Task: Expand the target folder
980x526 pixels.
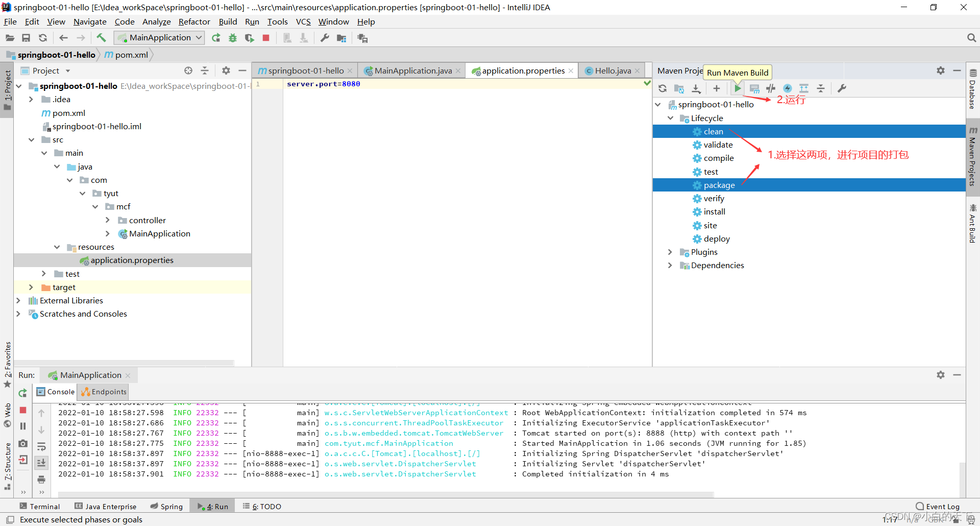Action: [x=31, y=288]
